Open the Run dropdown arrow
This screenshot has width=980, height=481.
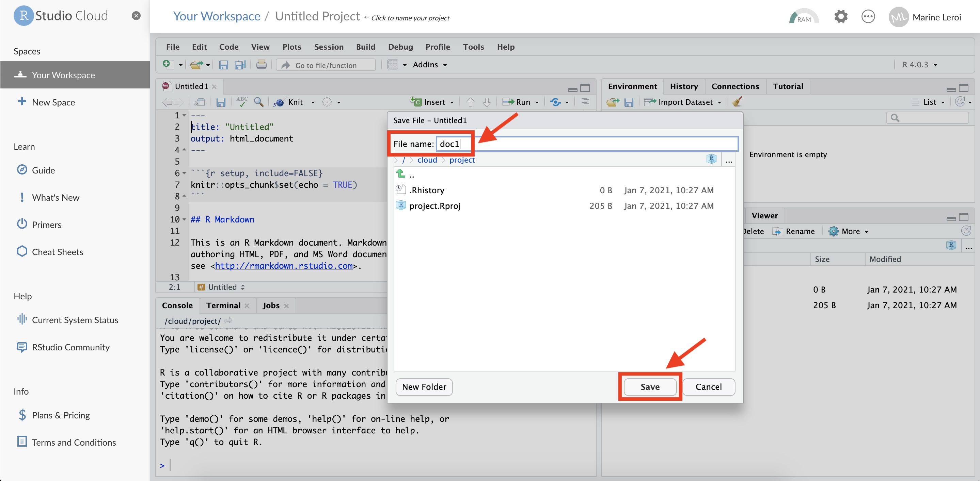tap(537, 102)
